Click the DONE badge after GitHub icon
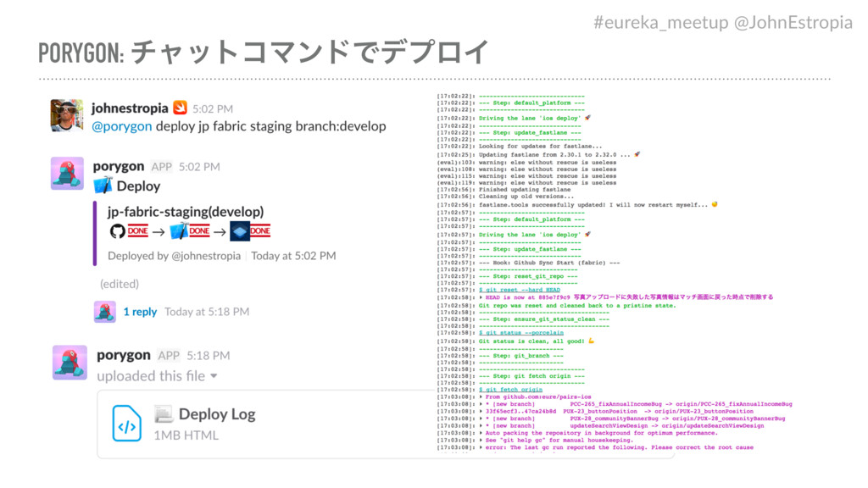 point(138,230)
